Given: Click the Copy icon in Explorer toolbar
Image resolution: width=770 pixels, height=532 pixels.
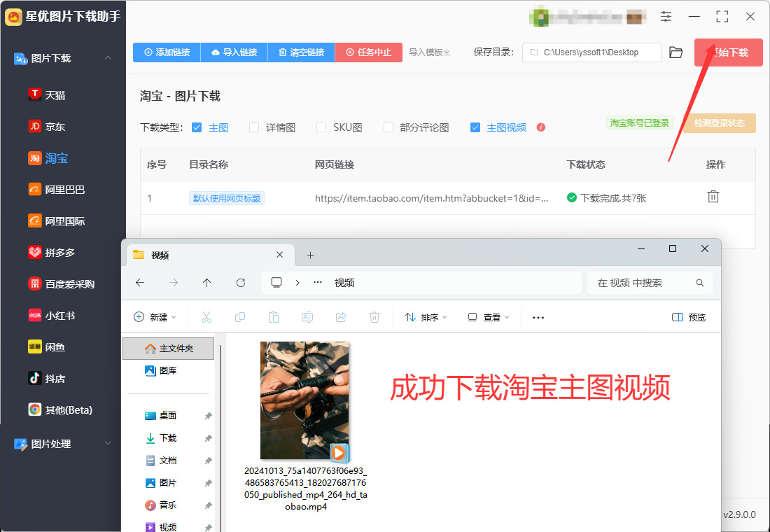Looking at the screenshot, I should tap(239, 317).
